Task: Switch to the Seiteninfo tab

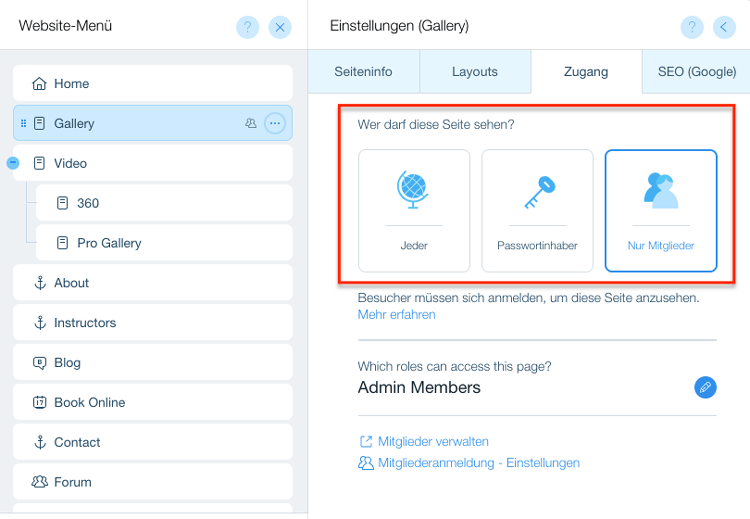Action: 363,72
